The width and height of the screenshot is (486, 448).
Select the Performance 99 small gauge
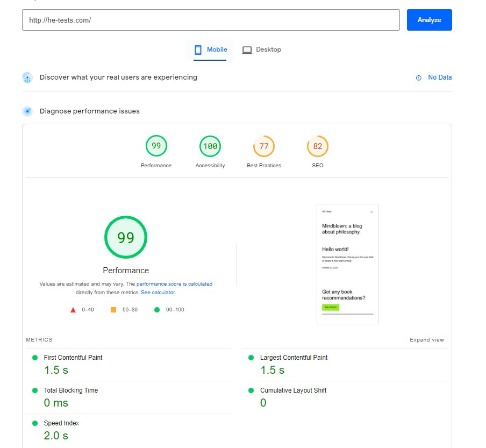click(156, 146)
